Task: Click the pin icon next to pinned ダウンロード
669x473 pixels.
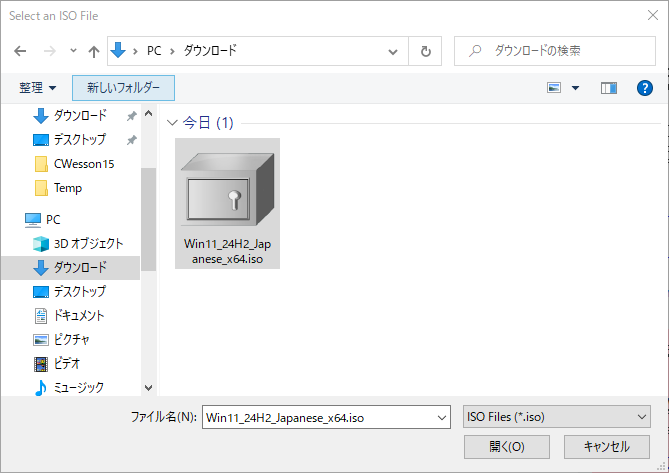Action: 132,116
